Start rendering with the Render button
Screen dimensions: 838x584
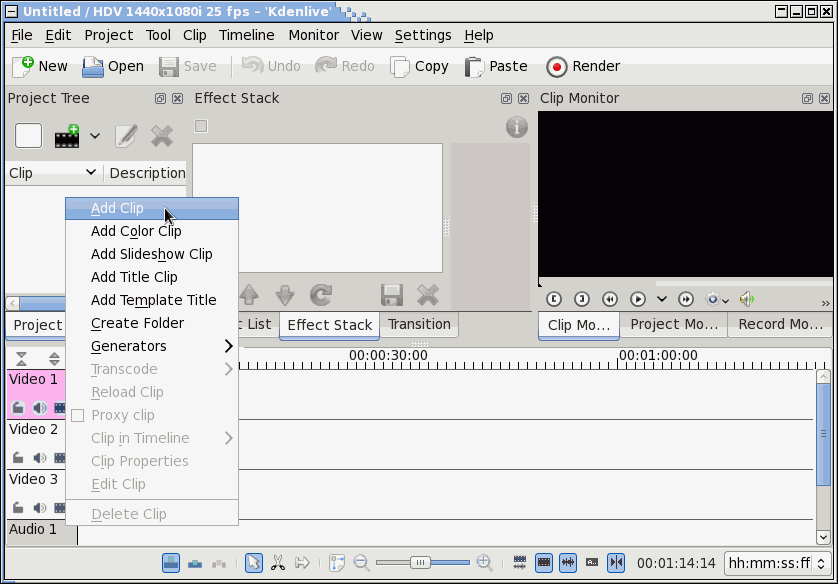[x=583, y=66]
